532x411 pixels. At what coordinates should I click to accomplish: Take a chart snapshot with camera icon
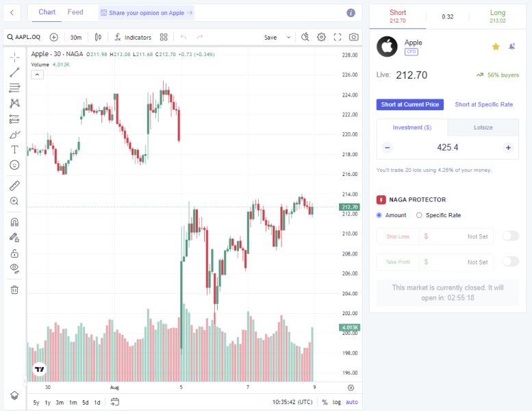tap(353, 37)
